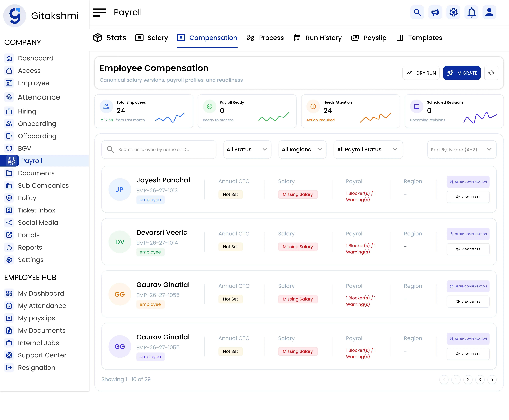Click the Total Employees people icon
The height and width of the screenshot is (420, 509).
[x=106, y=106]
